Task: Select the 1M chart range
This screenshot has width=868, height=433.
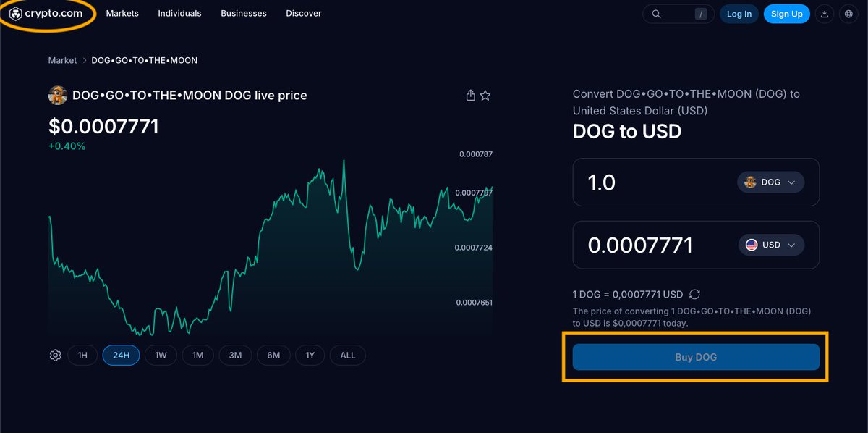Action: click(x=197, y=356)
